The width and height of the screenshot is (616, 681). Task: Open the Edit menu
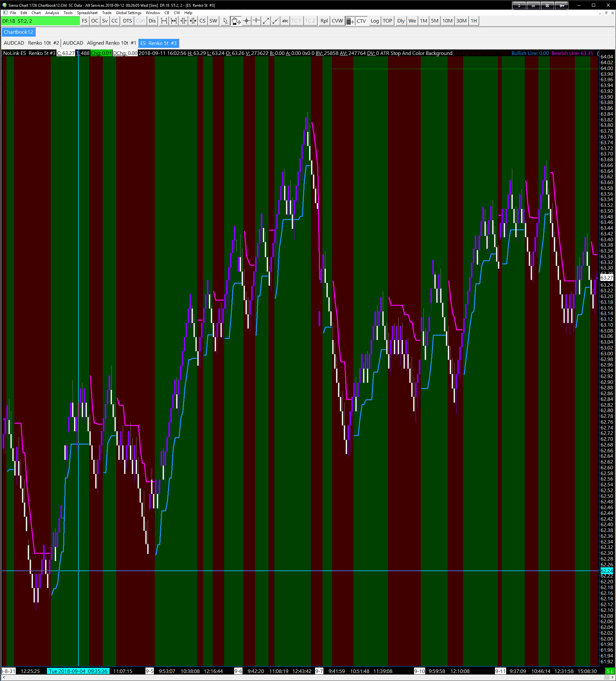[24, 13]
